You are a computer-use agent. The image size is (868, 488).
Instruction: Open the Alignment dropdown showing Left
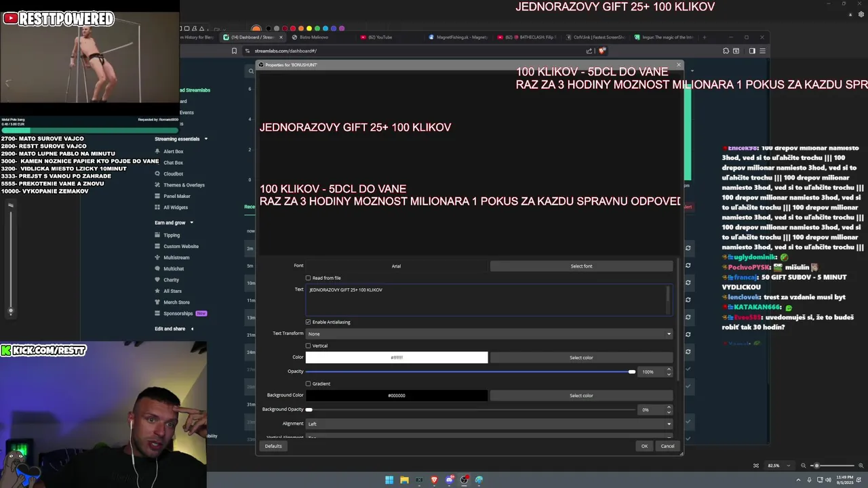(489, 424)
